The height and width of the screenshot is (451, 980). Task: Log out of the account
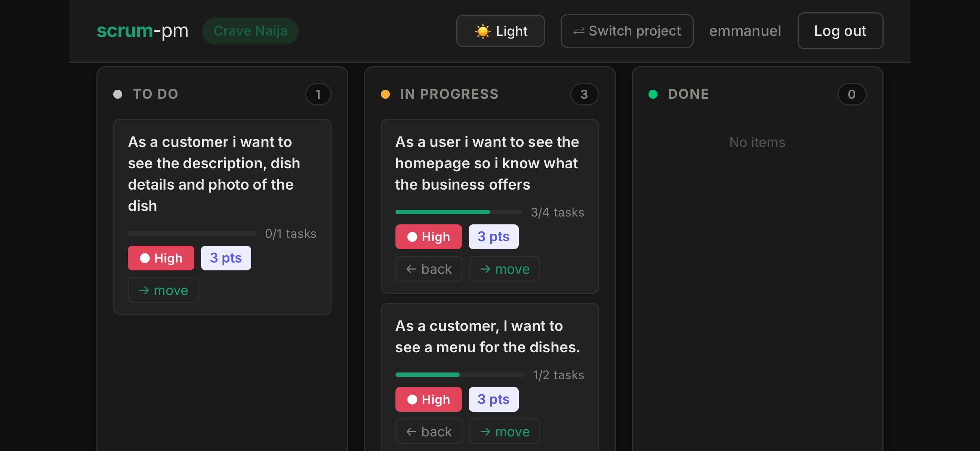(x=840, y=31)
